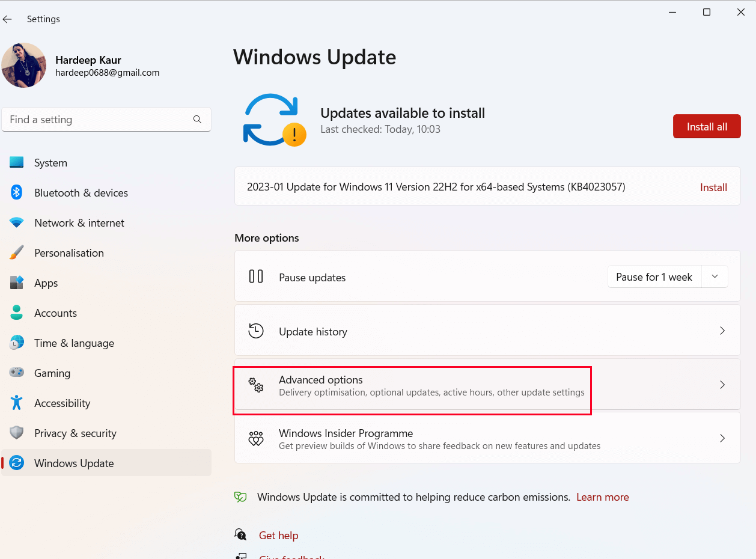This screenshot has height=559, width=756.
Task: Open the Learn more link
Action: [x=603, y=497]
